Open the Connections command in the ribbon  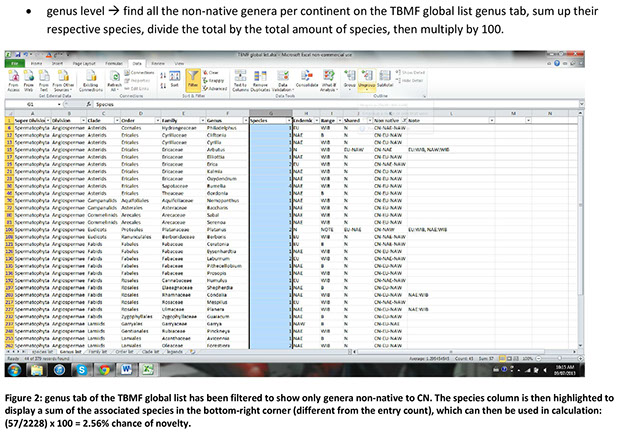click(139, 73)
